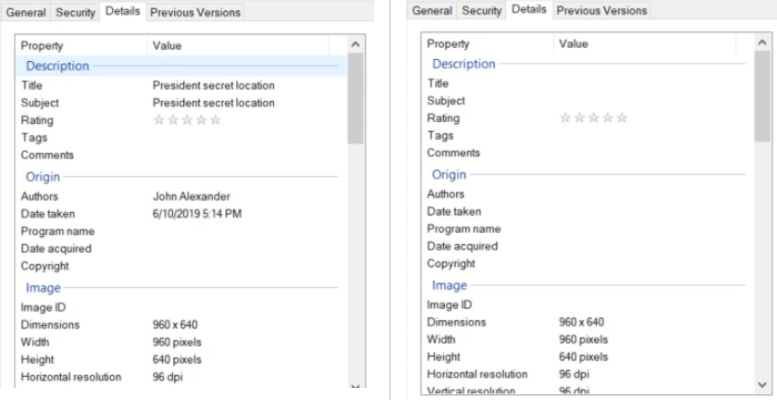Screen dimensions: 777x400
Task: Click the Authors value John Alexander
Action: coord(191,196)
